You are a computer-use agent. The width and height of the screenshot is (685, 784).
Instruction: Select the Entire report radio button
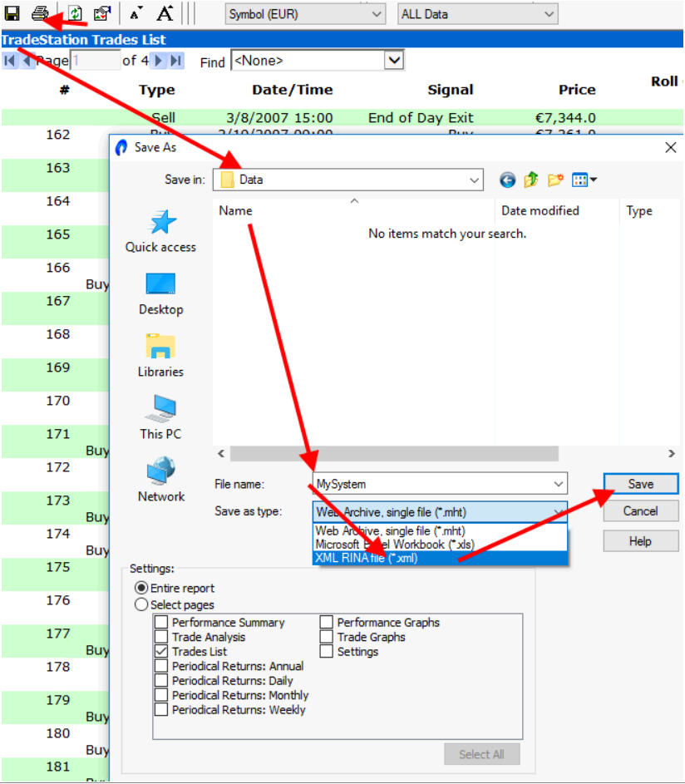(x=141, y=588)
